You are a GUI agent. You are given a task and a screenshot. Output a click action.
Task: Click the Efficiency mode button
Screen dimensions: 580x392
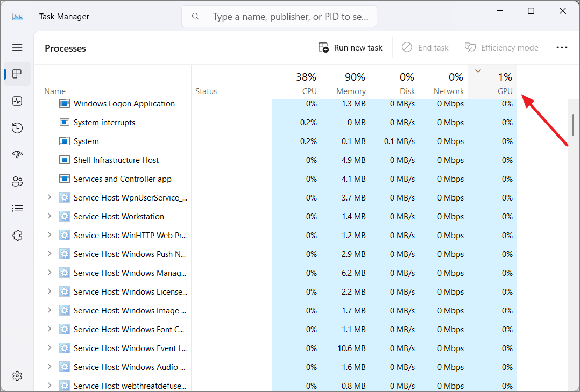(501, 47)
